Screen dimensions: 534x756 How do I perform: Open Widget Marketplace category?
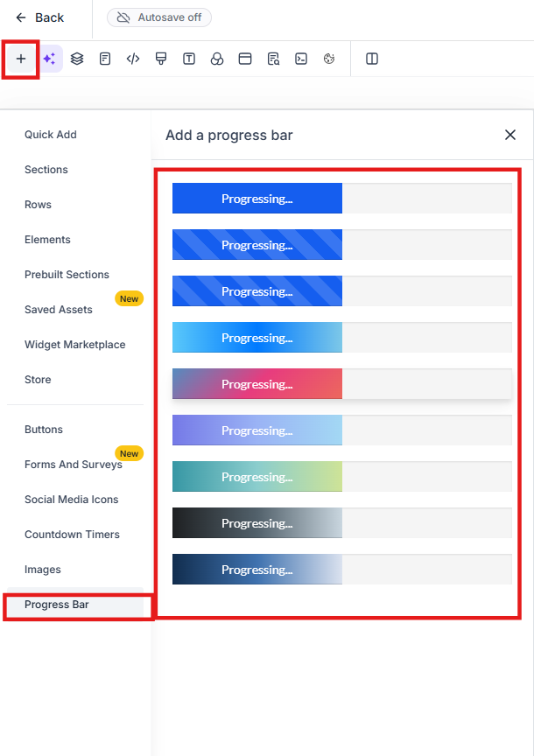pyautogui.click(x=74, y=345)
